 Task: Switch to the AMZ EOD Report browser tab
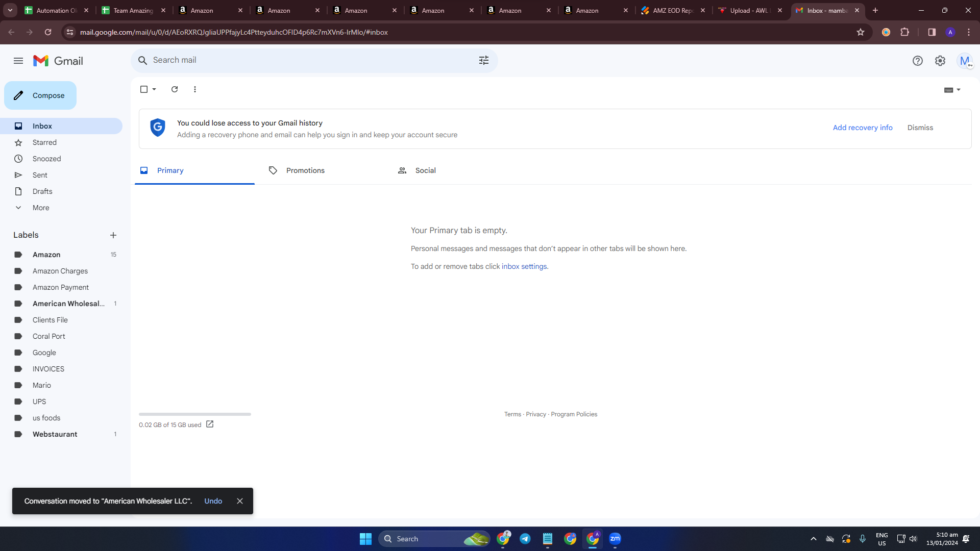pos(674,10)
